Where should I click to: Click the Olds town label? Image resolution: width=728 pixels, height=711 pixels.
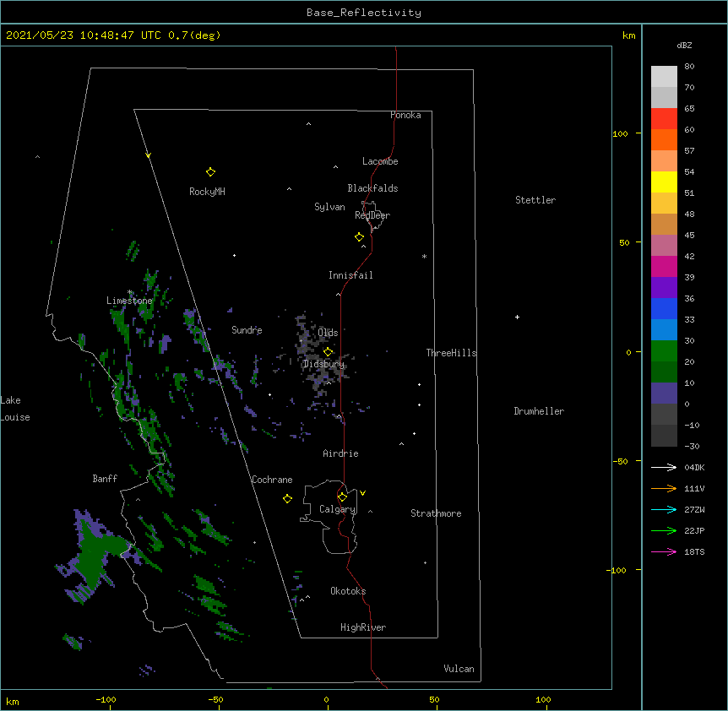[x=328, y=333]
